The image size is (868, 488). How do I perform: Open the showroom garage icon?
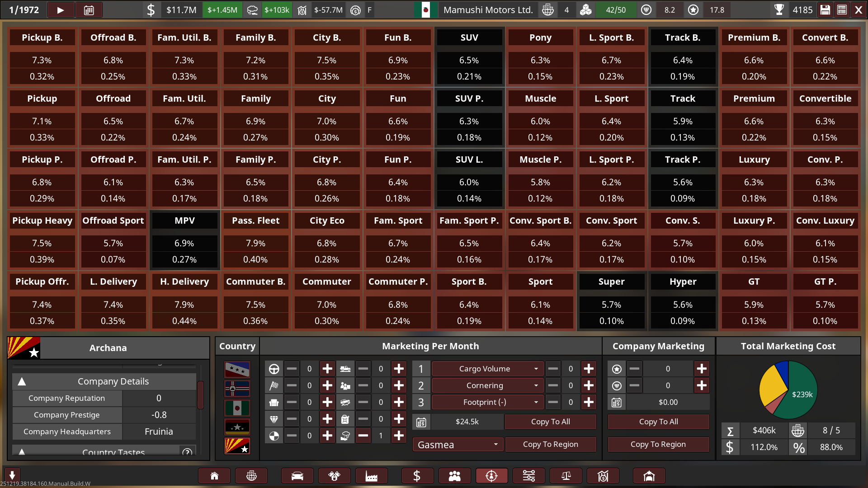[x=649, y=476]
